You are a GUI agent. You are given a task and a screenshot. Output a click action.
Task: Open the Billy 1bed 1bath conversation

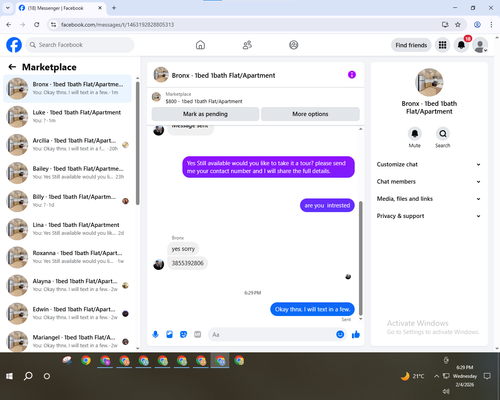click(68, 201)
